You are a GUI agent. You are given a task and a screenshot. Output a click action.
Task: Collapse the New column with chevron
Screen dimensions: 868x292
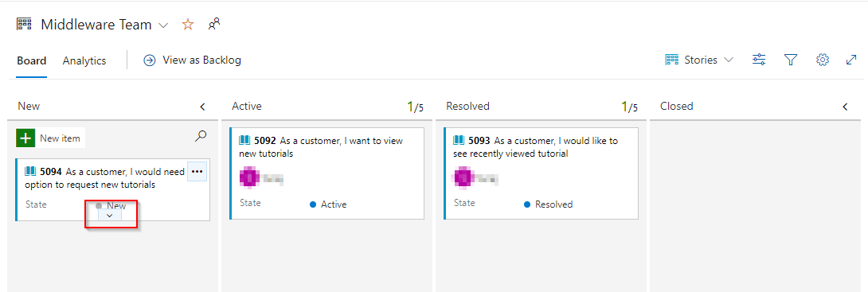202,106
